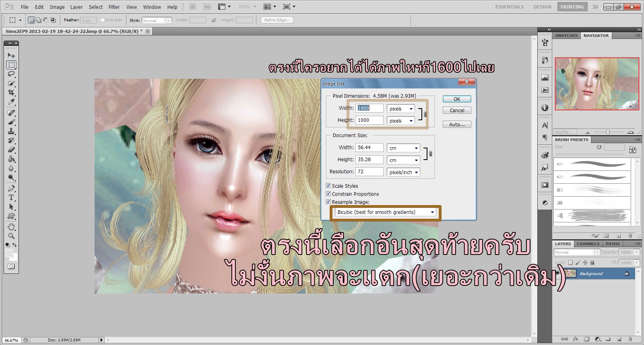The width and height of the screenshot is (644, 345).
Task: Toggle lock all in Layers panel
Action: tap(592, 263)
